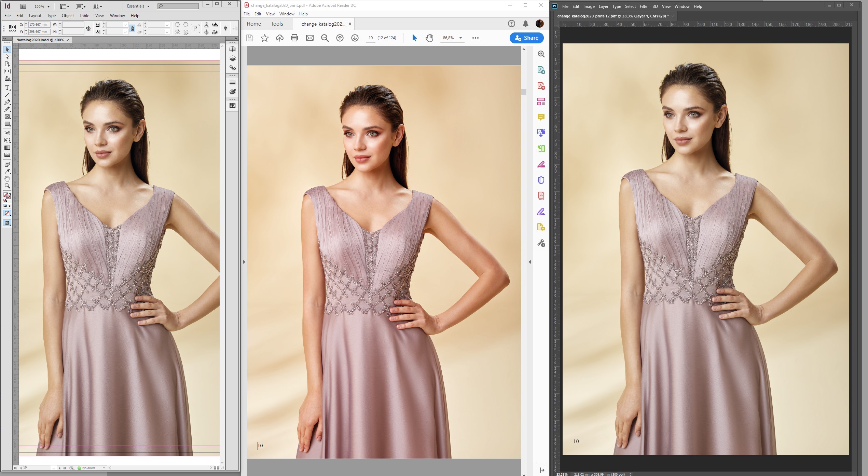Open the Filter menu in Photoshop
The width and height of the screenshot is (868, 476).
644,6
